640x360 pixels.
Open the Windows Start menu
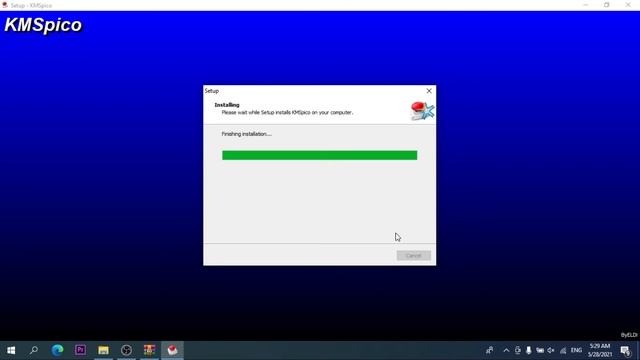click(11, 350)
